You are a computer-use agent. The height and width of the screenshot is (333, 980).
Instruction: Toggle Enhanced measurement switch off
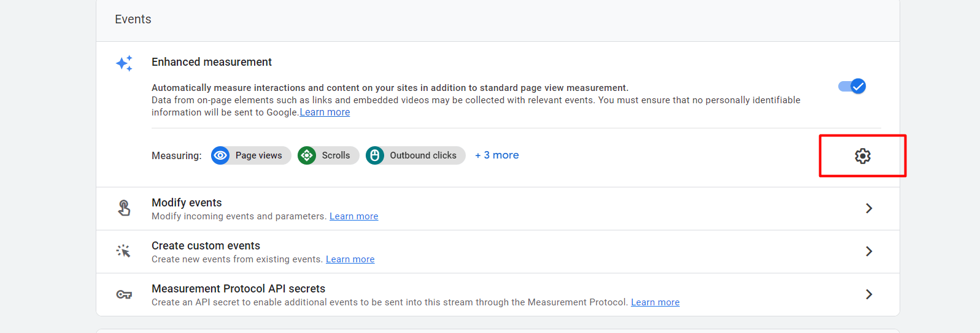coord(852,87)
